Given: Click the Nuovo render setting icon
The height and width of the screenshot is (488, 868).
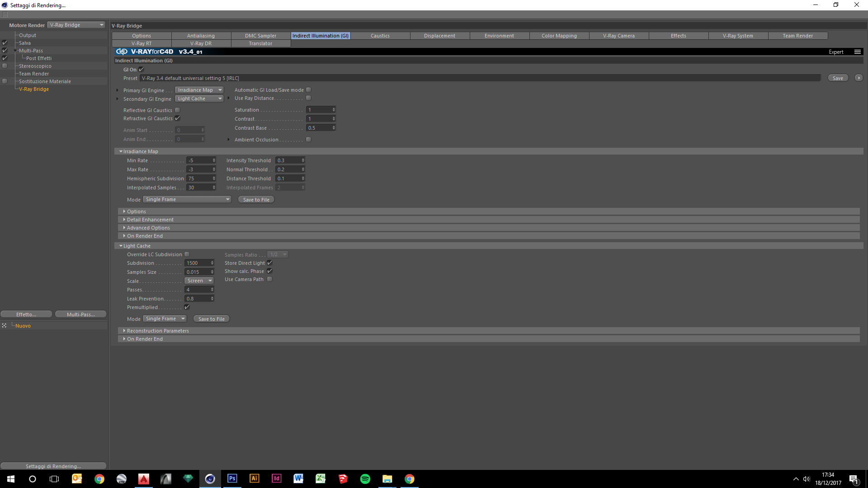Looking at the screenshot, I should [4, 326].
